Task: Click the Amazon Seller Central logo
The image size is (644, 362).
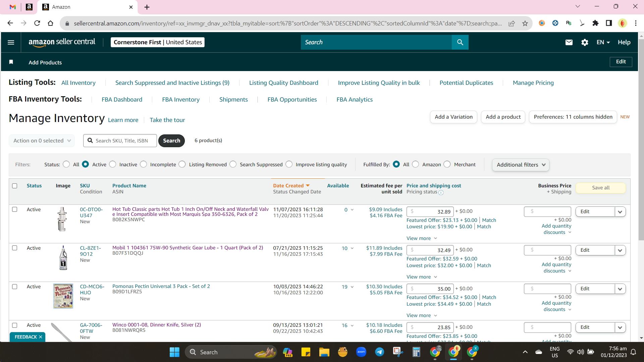Action: (x=62, y=42)
